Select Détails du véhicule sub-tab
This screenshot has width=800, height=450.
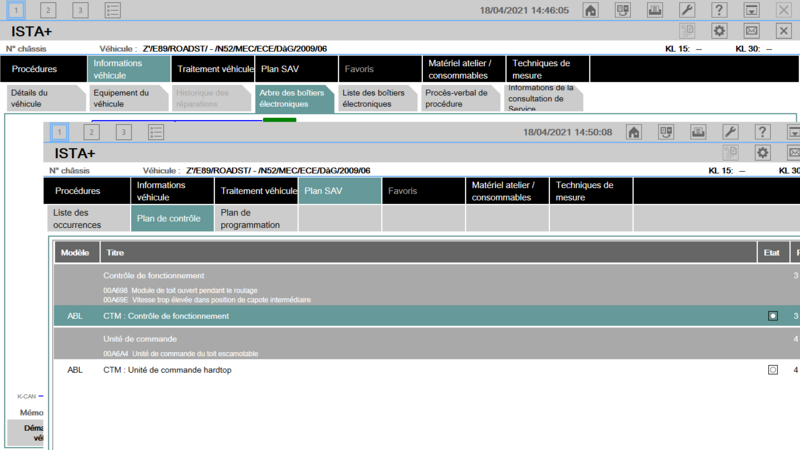[46, 98]
